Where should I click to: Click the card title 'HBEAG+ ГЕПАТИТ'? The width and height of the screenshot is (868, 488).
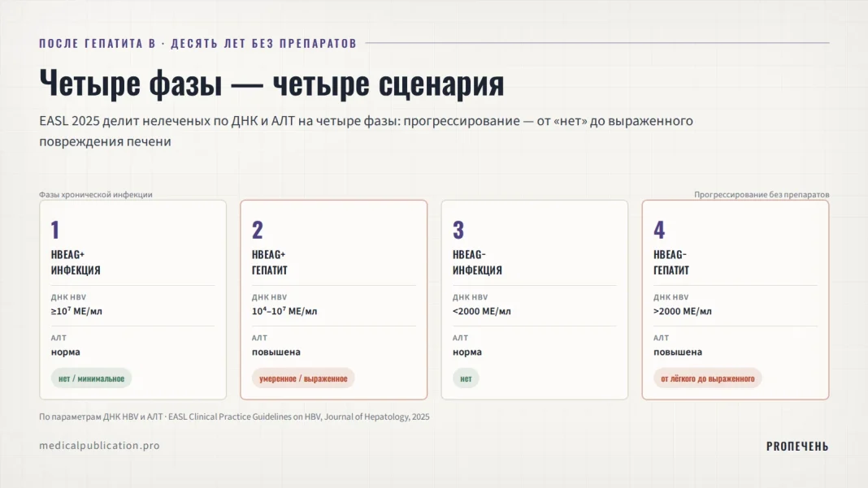[x=270, y=262]
